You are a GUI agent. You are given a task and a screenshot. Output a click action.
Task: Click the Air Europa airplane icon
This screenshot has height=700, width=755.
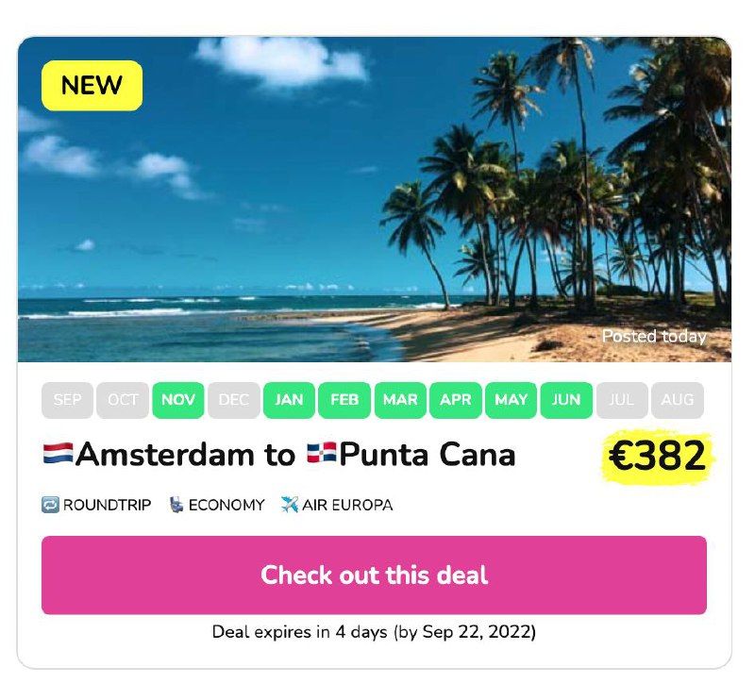[x=289, y=505]
